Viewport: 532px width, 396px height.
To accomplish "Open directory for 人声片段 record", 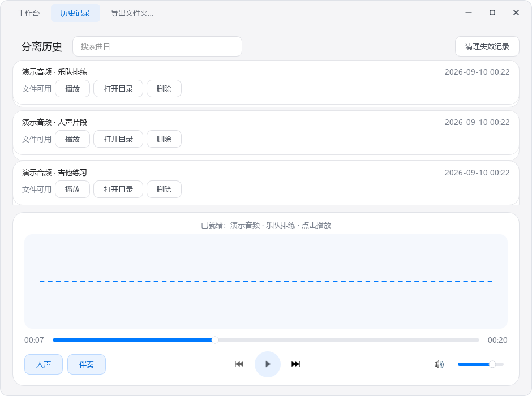I will 118,139.
